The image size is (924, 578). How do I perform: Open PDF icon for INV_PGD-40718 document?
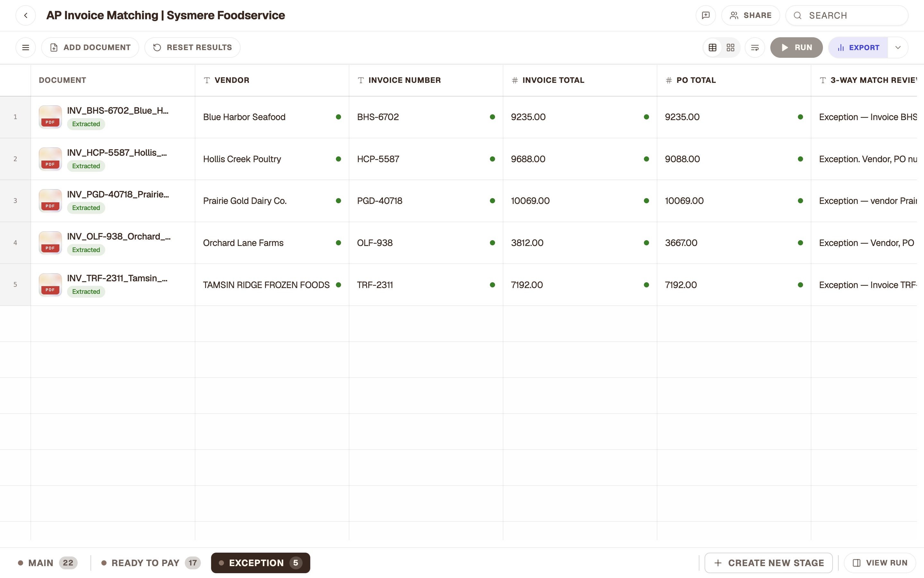[x=50, y=201]
